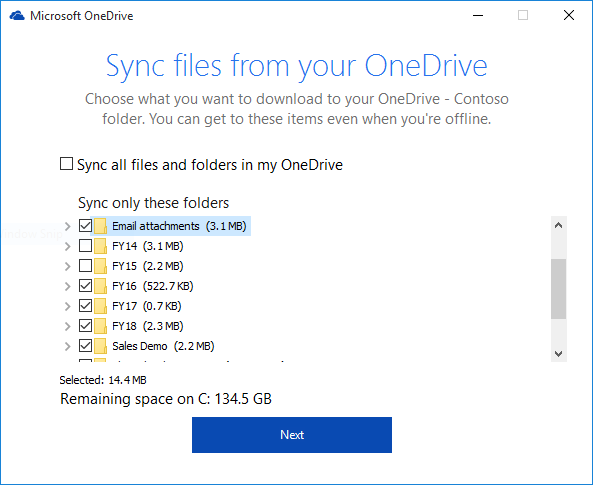Expand the FY14 folder tree

[x=68, y=246]
